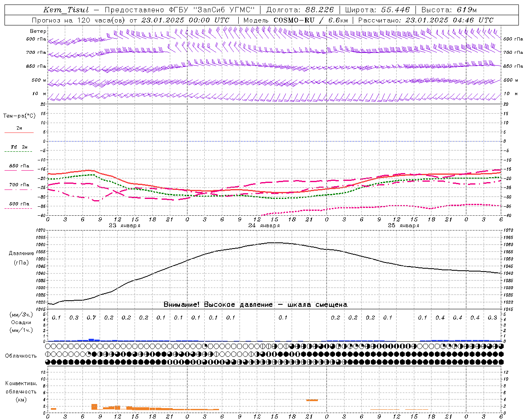The height and width of the screenshot is (420, 525).
Task: Click the left '850 гПа' wind level label
Action: [x=36, y=66]
